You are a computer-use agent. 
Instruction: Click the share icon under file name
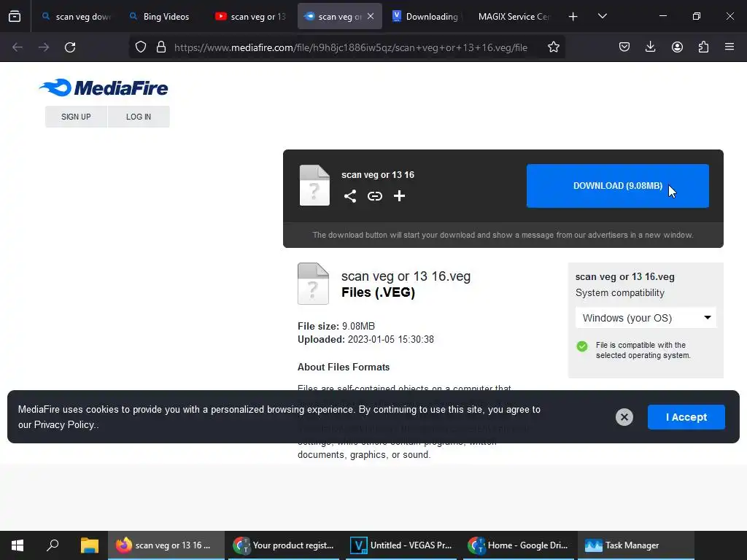[350, 195]
